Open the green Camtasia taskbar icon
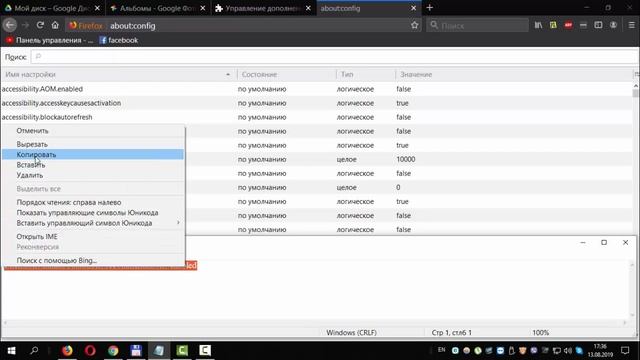This screenshot has height=360, width=640. [x=182, y=350]
